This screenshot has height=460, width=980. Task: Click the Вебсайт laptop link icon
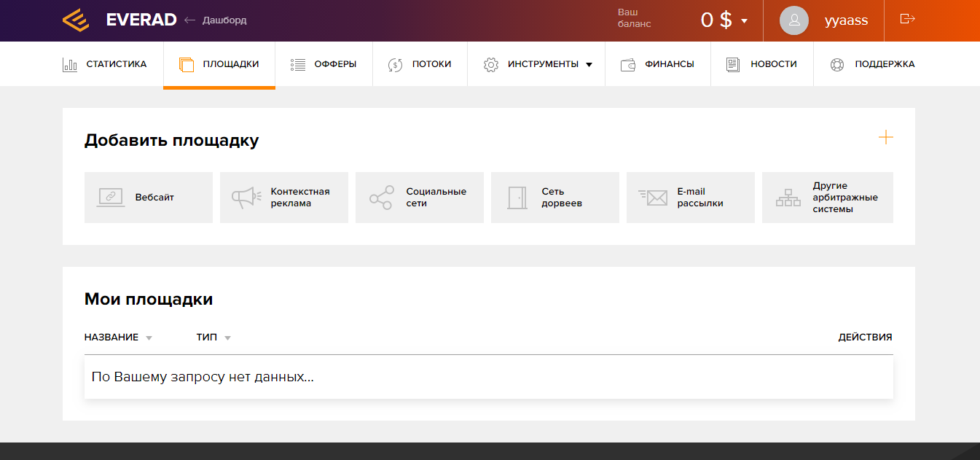pos(111,197)
